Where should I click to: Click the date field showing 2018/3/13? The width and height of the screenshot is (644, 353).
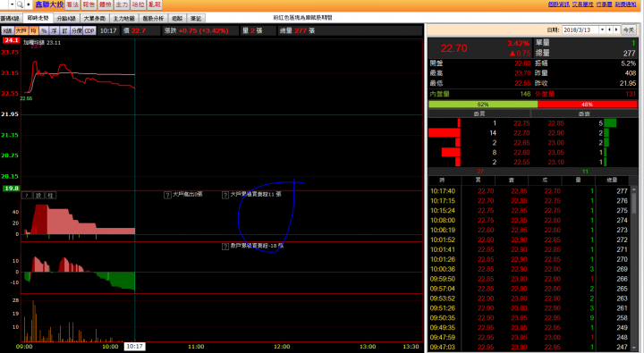pyautogui.click(x=580, y=30)
